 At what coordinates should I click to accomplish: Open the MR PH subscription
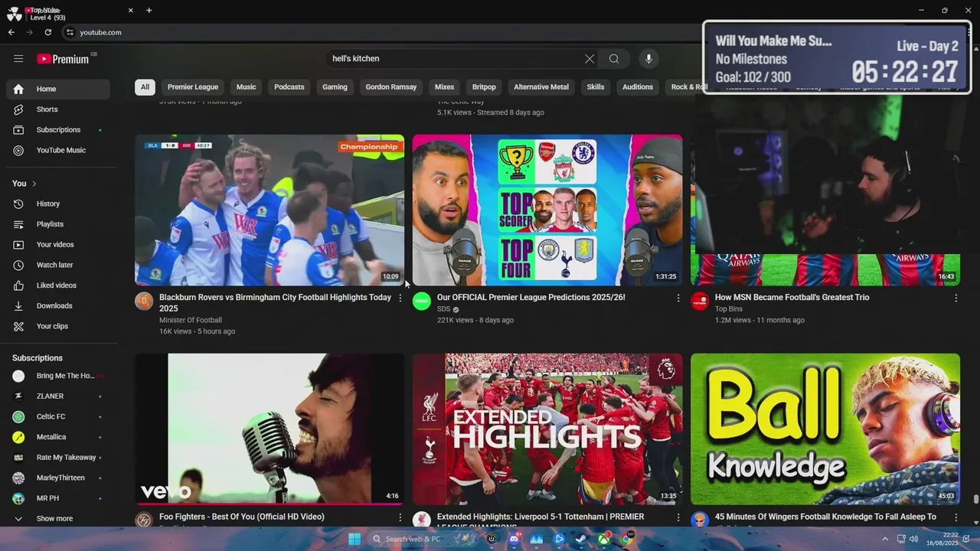58,498
